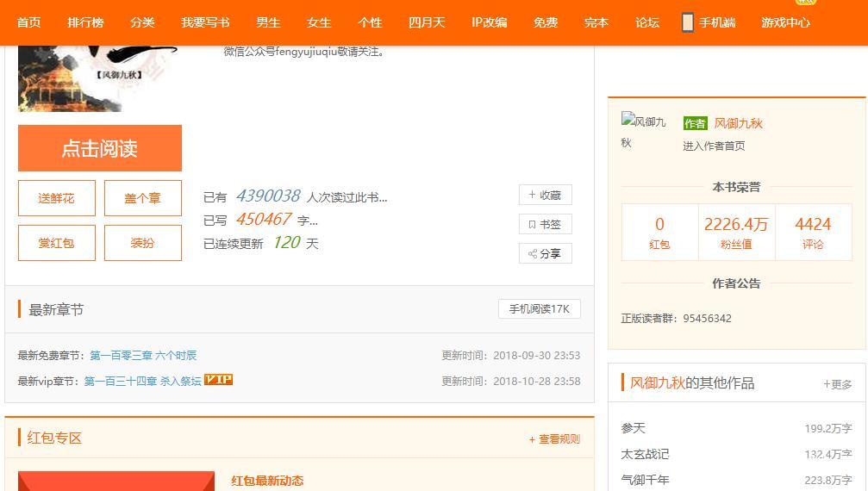Click the 2226.4万 粉丝值 stat

[x=736, y=233]
